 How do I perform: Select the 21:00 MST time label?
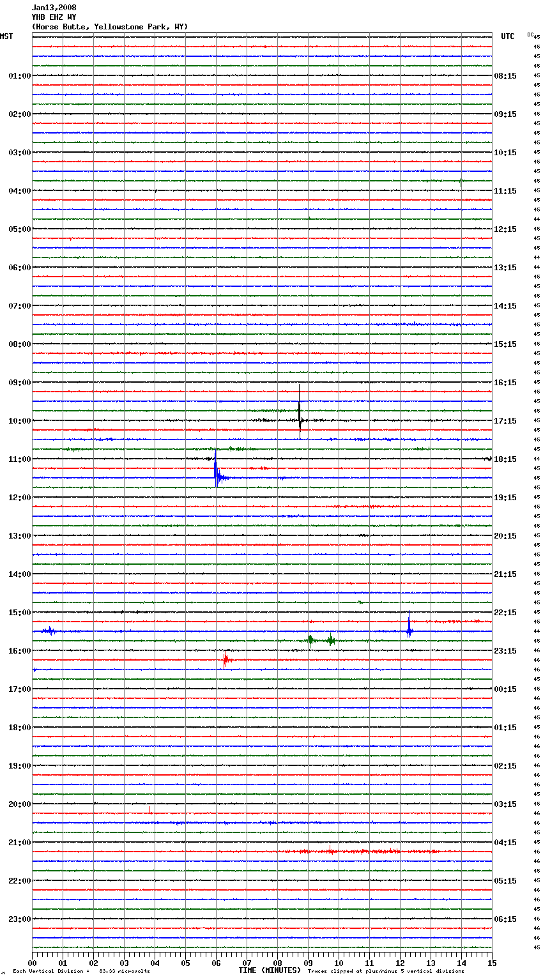tap(20, 843)
